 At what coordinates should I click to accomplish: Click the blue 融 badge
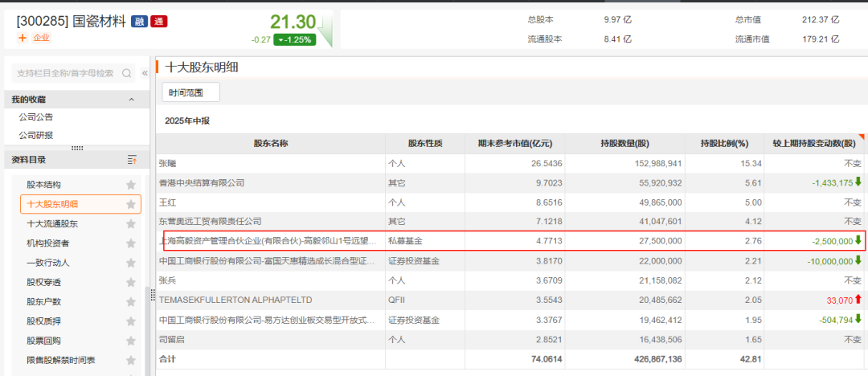point(140,22)
